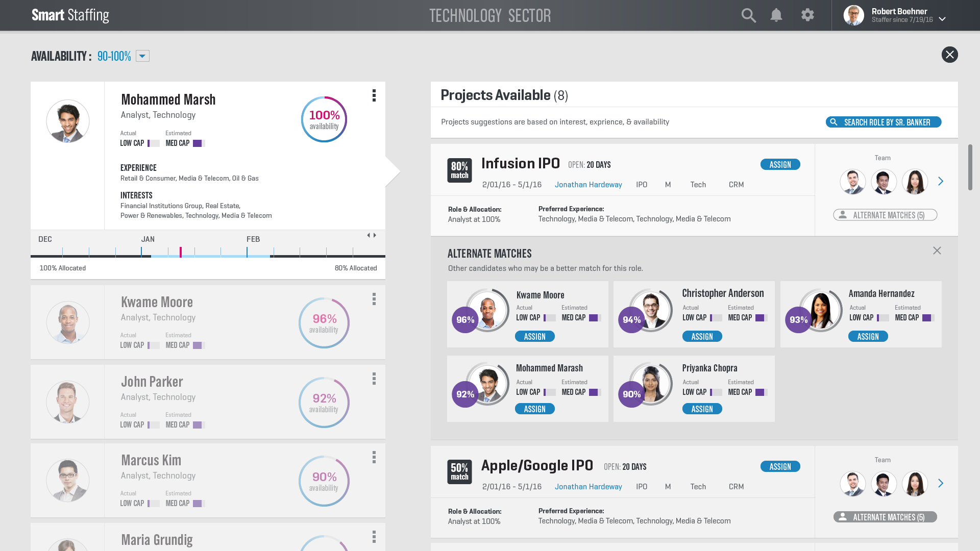Viewport: 980px width, 551px height.
Task: Open Jonathan Hardeway link under Apple/Google IPO
Action: pos(588,487)
